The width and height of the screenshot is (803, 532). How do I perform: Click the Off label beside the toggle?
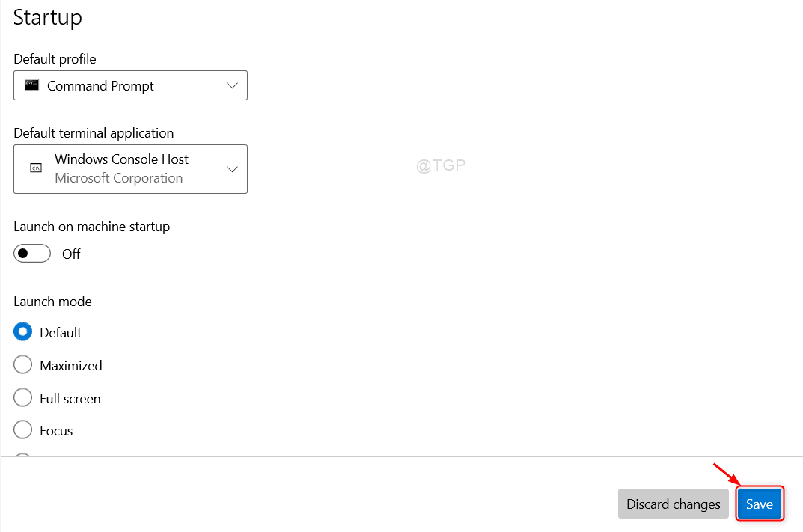[71, 254]
